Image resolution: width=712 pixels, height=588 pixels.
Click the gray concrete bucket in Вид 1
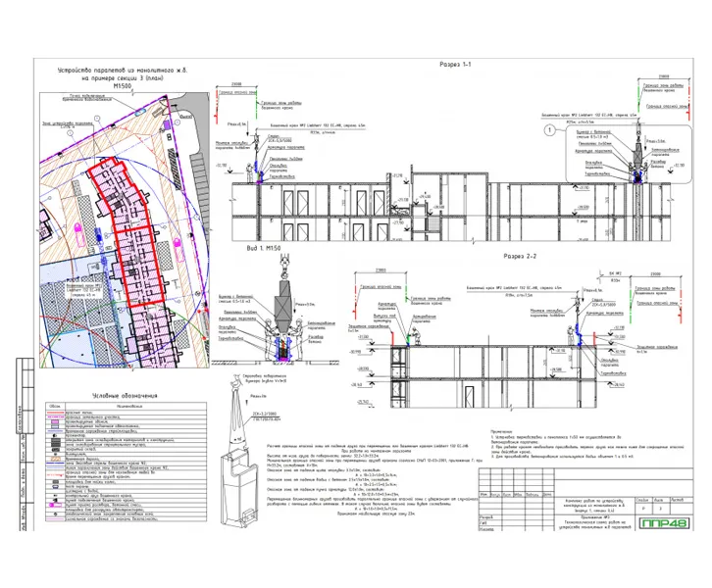[x=282, y=306]
